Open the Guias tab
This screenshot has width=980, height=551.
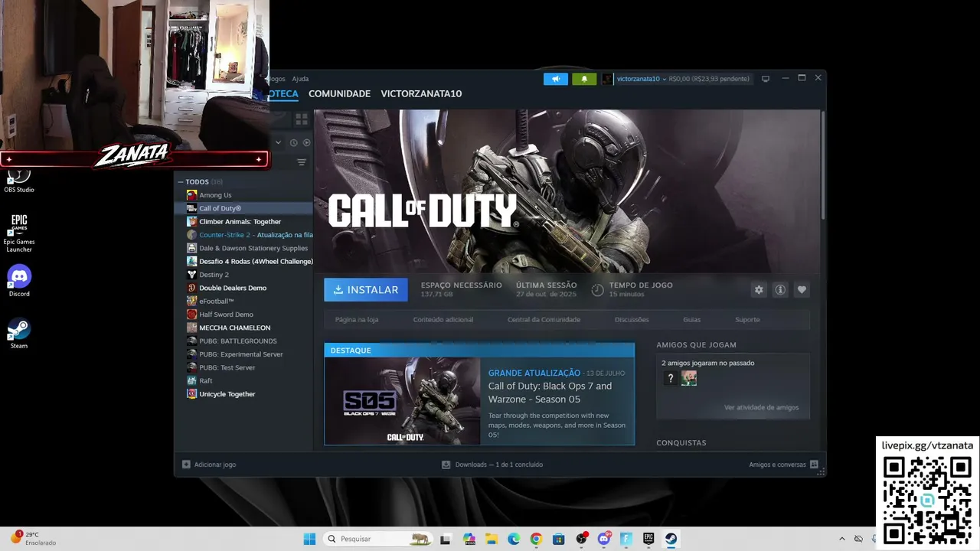(x=691, y=320)
